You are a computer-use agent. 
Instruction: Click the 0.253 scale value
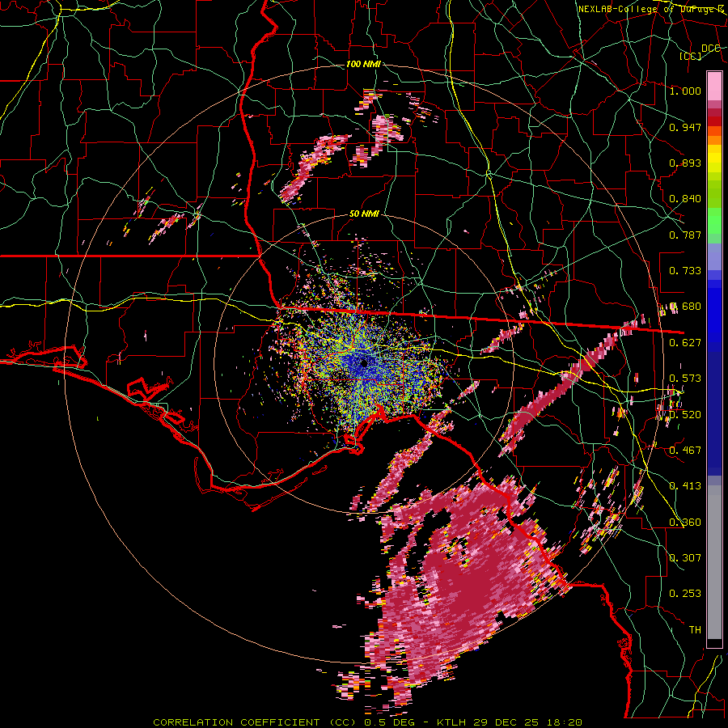685,594
